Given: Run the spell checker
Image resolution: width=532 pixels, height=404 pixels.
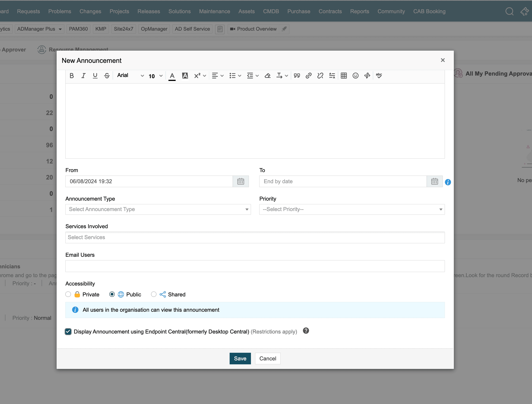Looking at the screenshot, I should click(x=379, y=76).
